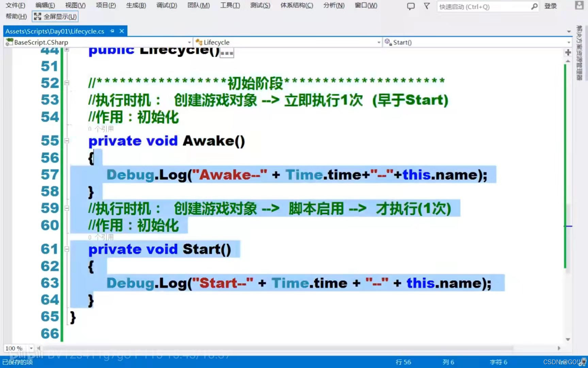Click the this keyword on line 63

tap(421, 283)
